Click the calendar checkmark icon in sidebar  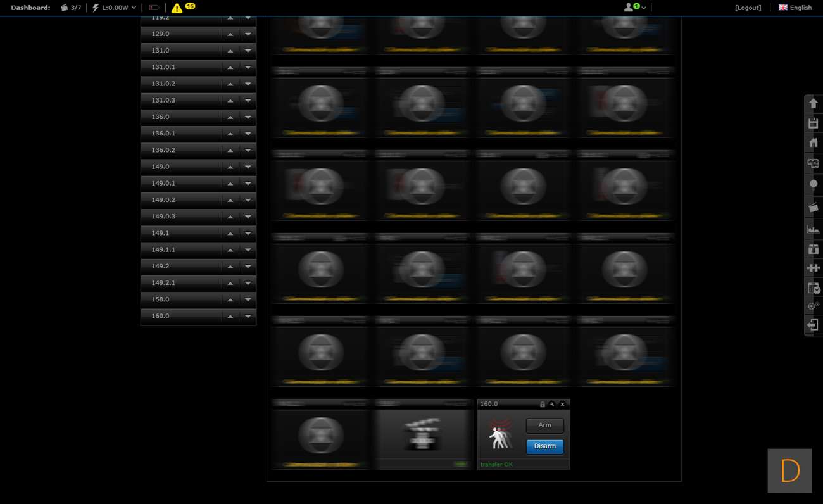(814, 287)
